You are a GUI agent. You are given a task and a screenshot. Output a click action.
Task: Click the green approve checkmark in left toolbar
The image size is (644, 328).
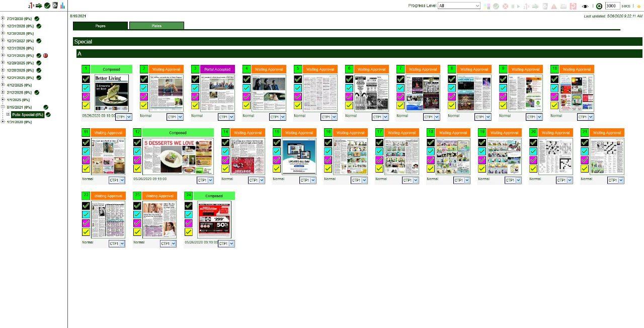click(47, 6)
